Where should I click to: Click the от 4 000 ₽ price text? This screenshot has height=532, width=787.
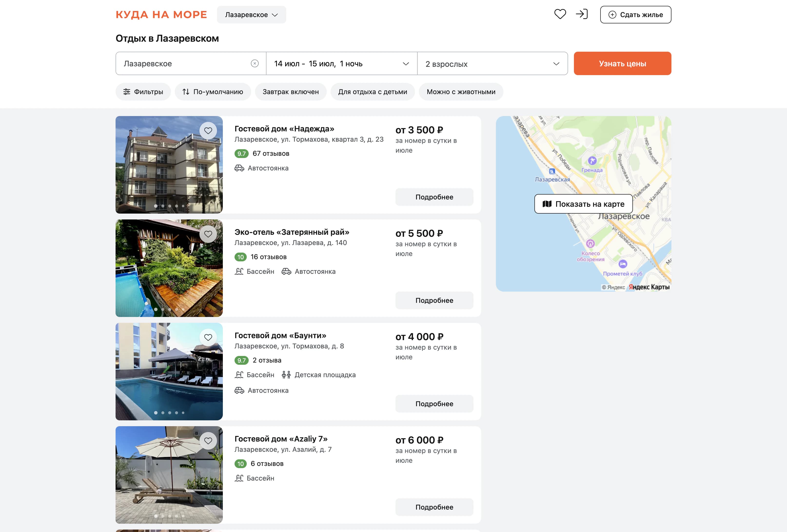(x=419, y=337)
